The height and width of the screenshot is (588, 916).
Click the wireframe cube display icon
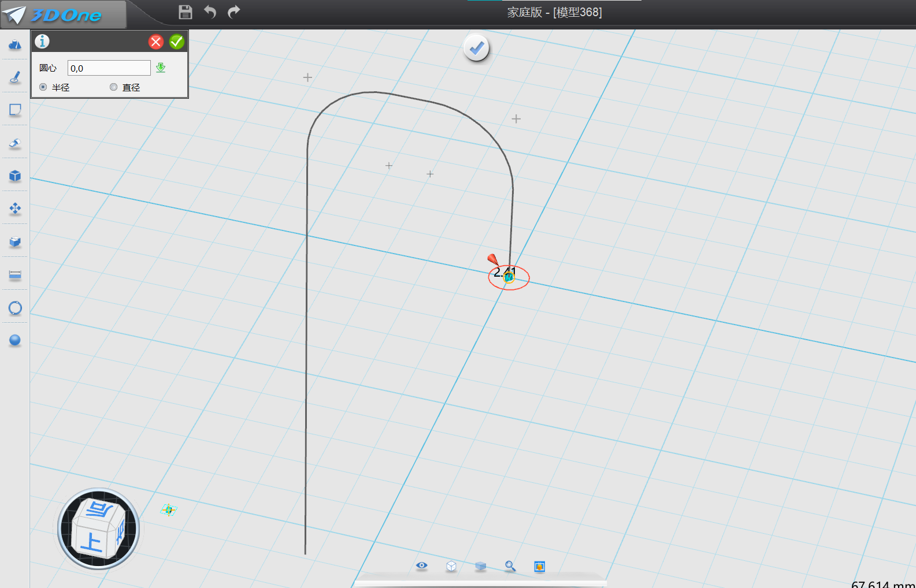coord(451,566)
